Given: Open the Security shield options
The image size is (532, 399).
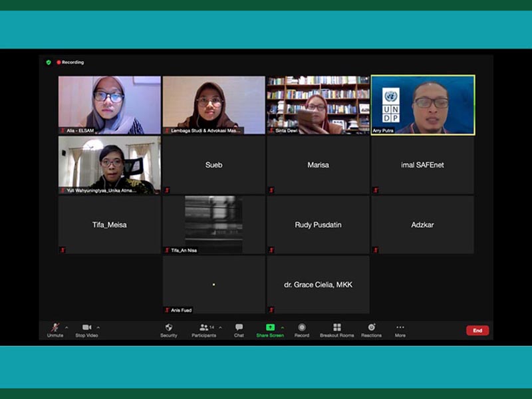Looking at the screenshot, I should (169, 330).
